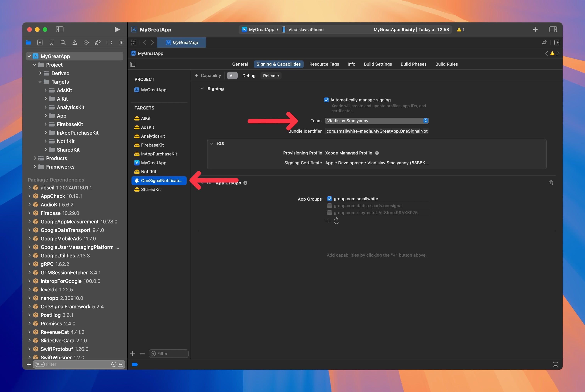The width and height of the screenshot is (585, 392).
Task: Toggle the navigator sidebar icon
Action: (x=59, y=30)
